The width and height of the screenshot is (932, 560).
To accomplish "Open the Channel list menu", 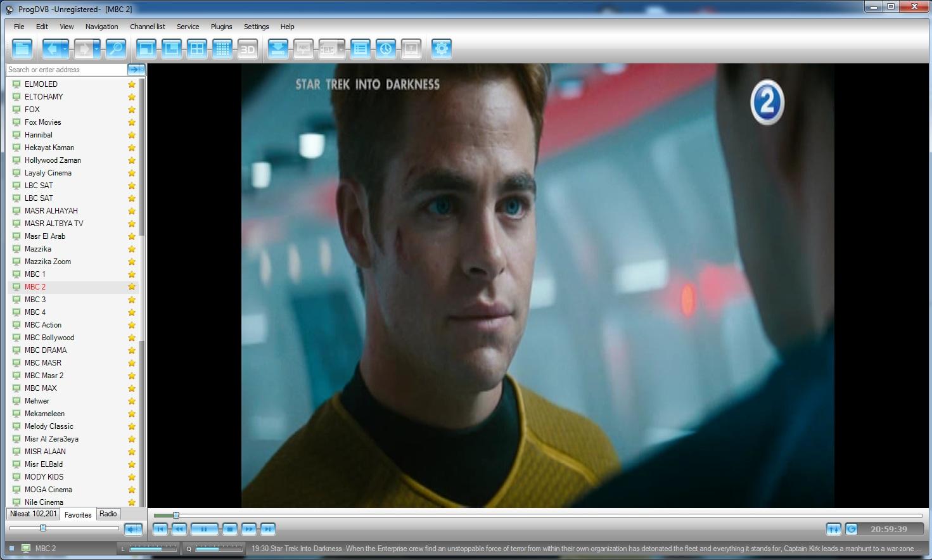I will (147, 27).
